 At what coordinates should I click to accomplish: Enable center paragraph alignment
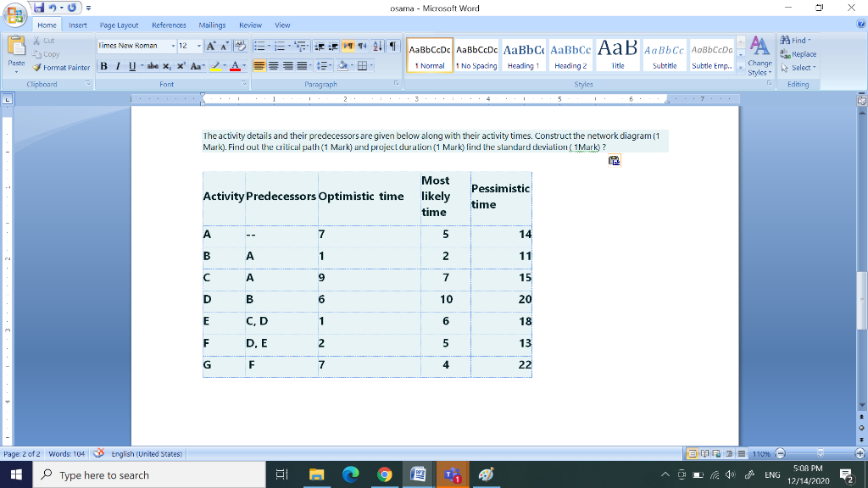pyautogui.click(x=275, y=66)
